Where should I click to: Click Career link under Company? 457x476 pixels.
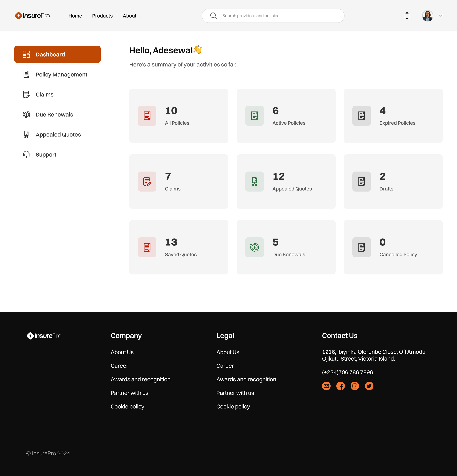[119, 366]
